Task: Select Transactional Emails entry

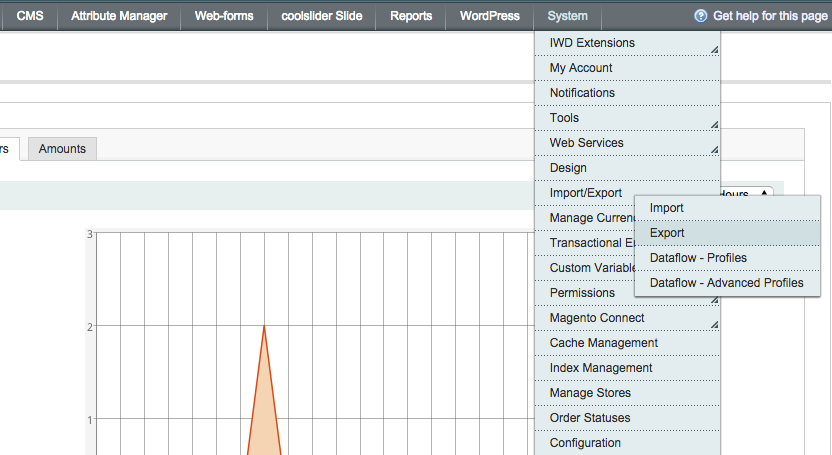Action: point(585,243)
